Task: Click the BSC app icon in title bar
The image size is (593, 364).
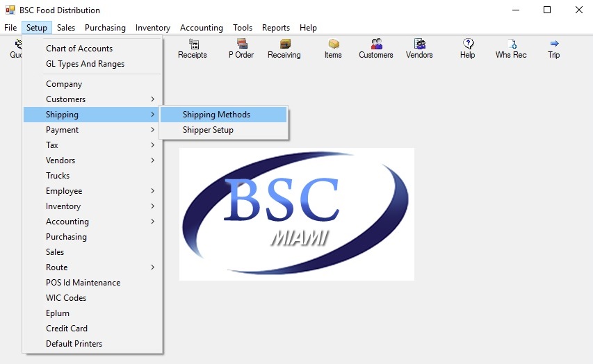Action: (x=10, y=10)
